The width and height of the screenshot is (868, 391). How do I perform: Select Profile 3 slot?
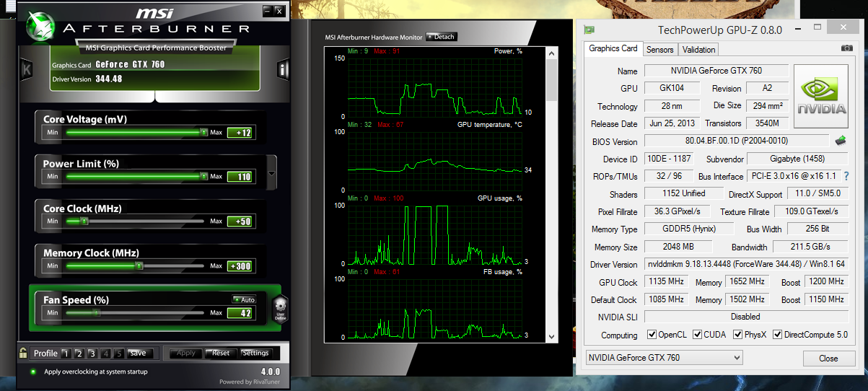[92, 353]
